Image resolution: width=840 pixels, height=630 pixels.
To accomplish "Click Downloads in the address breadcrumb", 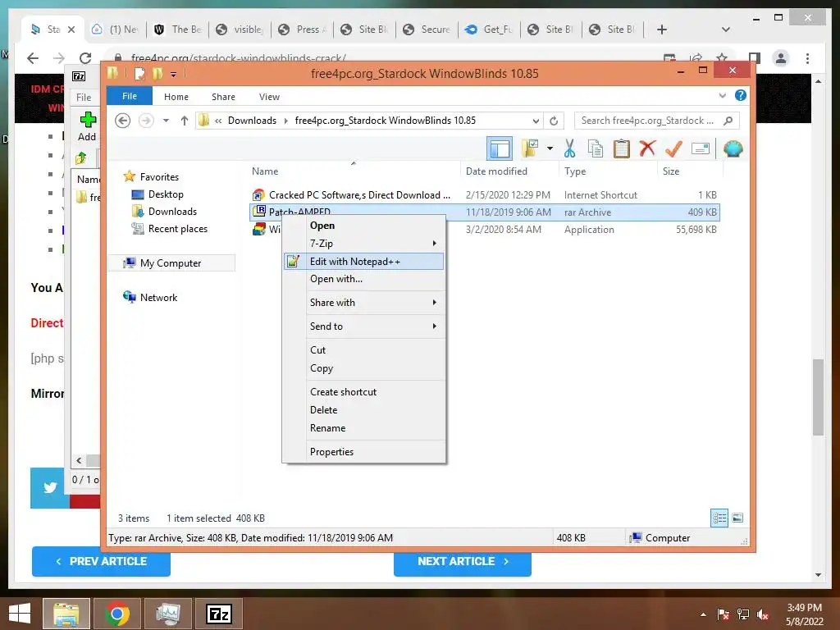I will [253, 121].
